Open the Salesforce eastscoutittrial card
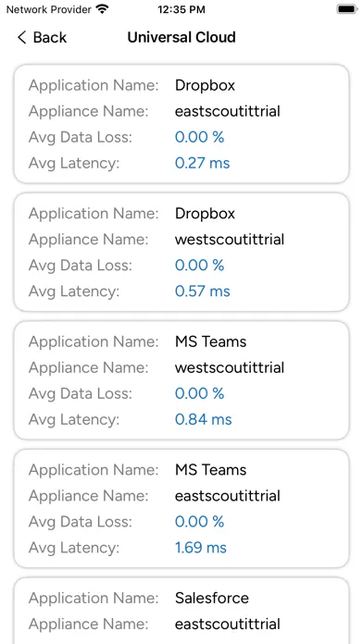This screenshot has width=363, height=644. coord(181,611)
